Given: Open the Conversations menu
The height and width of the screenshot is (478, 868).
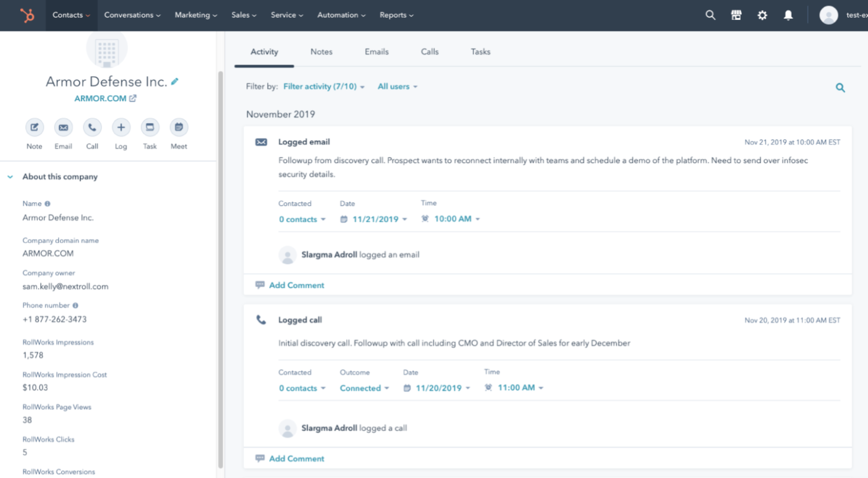Looking at the screenshot, I should pos(132,15).
